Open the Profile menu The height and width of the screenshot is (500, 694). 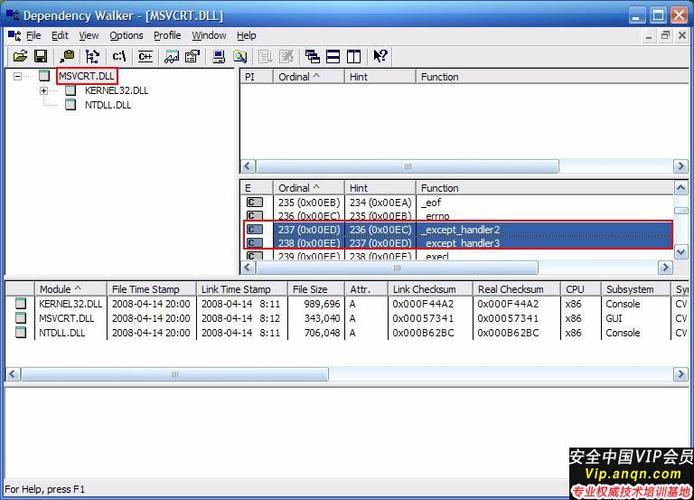pyautogui.click(x=167, y=35)
